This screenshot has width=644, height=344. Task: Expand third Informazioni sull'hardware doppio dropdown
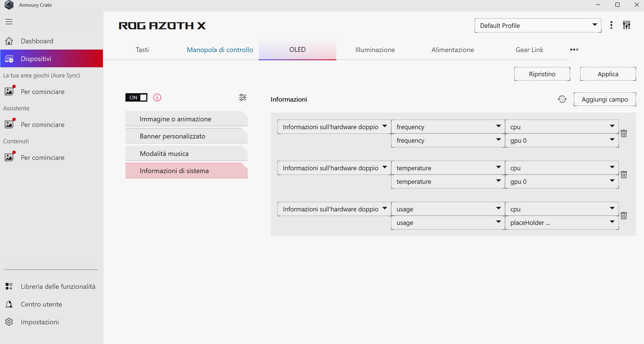(334, 209)
